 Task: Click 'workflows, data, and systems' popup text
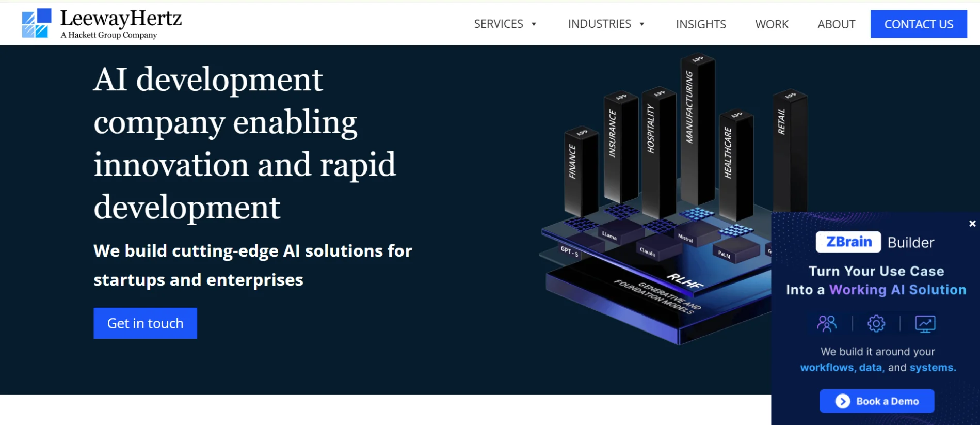[878, 368]
